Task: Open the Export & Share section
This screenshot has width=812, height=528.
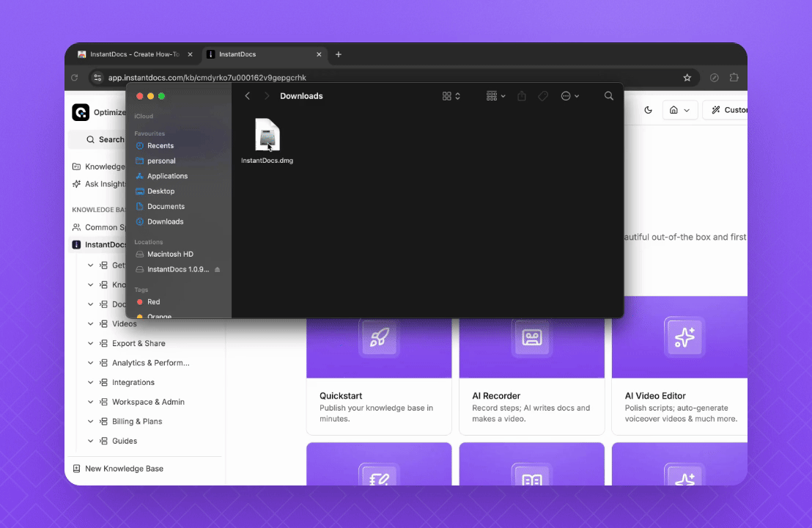Action: click(139, 343)
